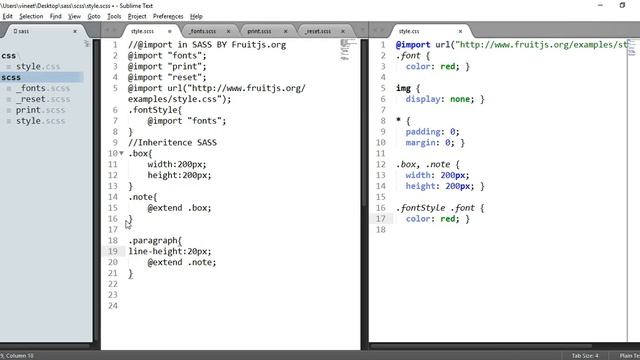Open print.scss file in sidebar
Viewport: 640px width, 360px height.
[40, 110]
